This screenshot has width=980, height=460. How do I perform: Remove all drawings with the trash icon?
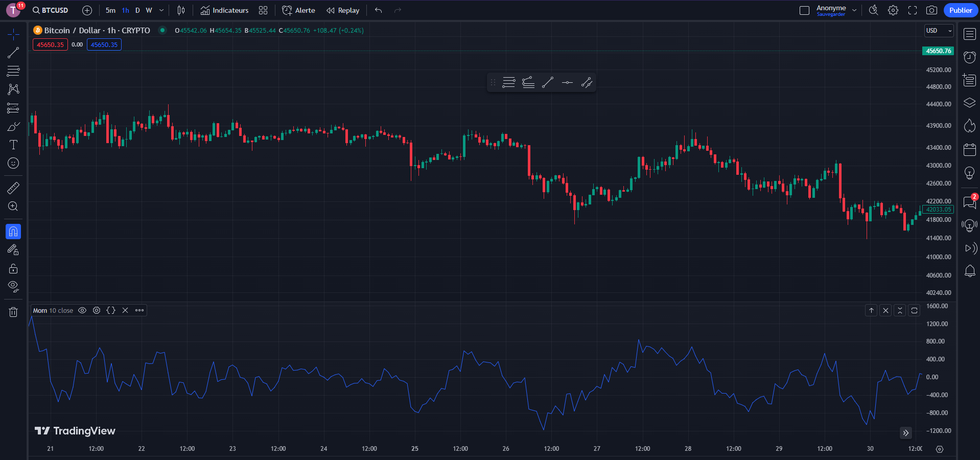pos(13,312)
